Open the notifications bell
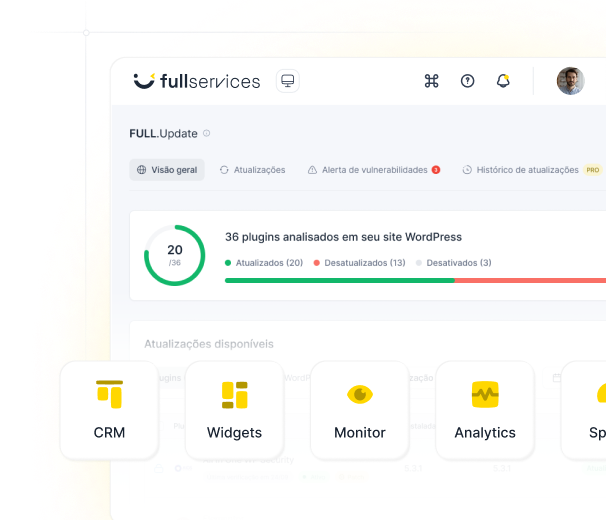Screen dimensions: 606x520 coord(503,81)
